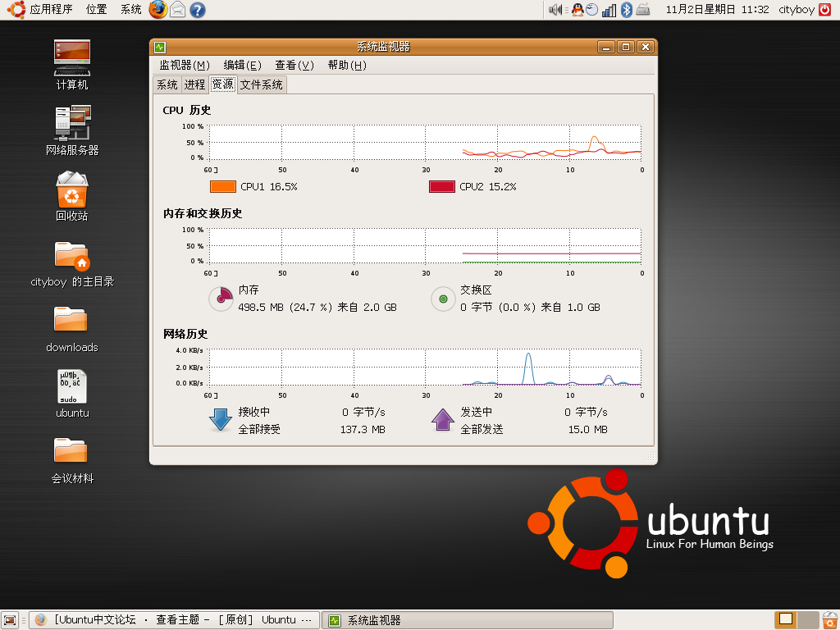Switch to Ubuntu forum Firefox taskbar window
This screenshot has width=840, height=630.
pyautogui.click(x=175, y=620)
